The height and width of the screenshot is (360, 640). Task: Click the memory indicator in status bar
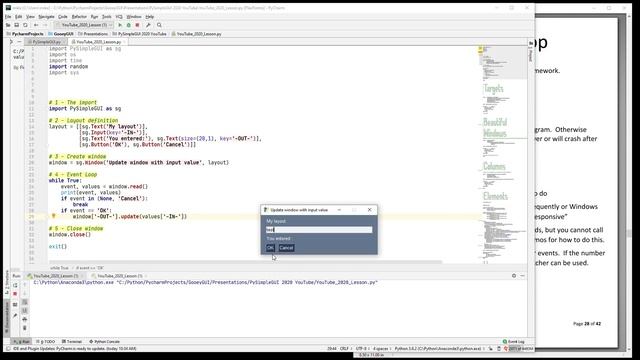[x=521, y=349]
